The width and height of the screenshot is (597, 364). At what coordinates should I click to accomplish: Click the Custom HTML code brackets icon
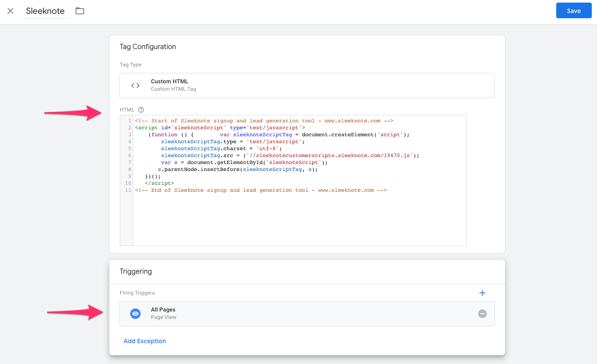135,85
